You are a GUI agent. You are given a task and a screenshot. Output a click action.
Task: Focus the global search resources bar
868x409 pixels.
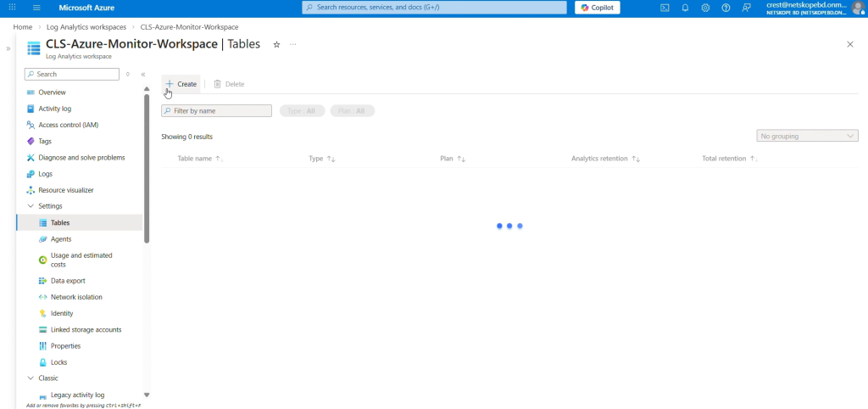(x=435, y=8)
